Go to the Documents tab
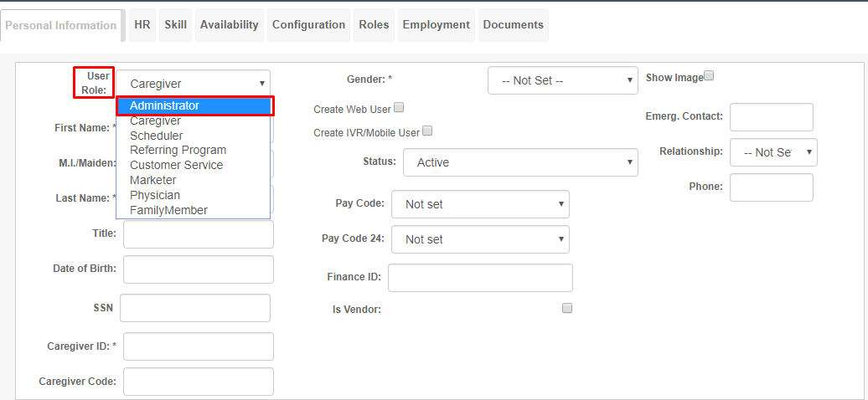 [x=513, y=25]
